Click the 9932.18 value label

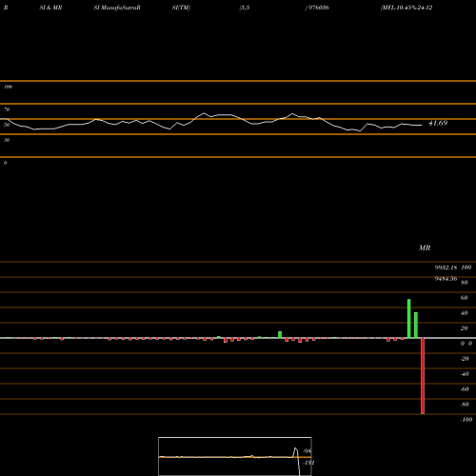tap(446, 268)
